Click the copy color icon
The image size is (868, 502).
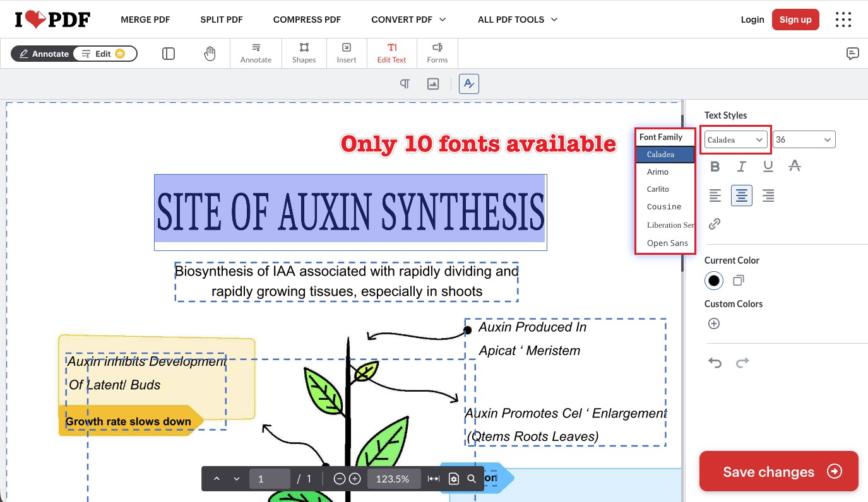coord(739,280)
